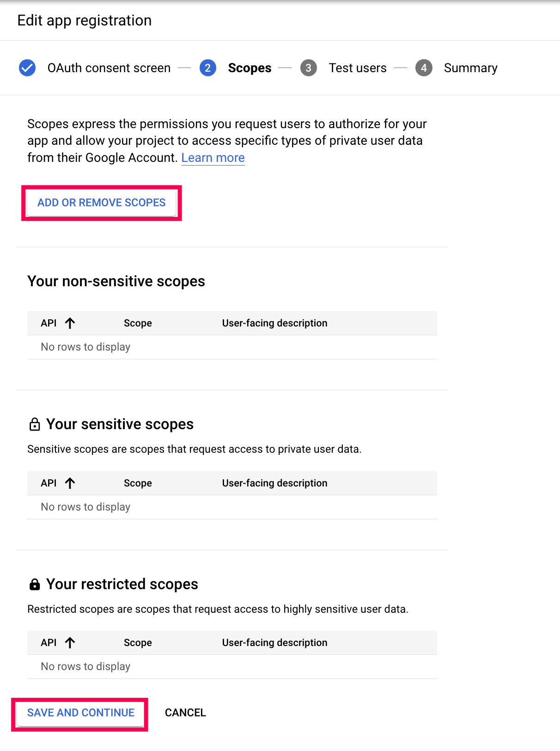This screenshot has height=751, width=560.
Task: Click the step 2 Scopes circle icon
Action: (x=208, y=68)
